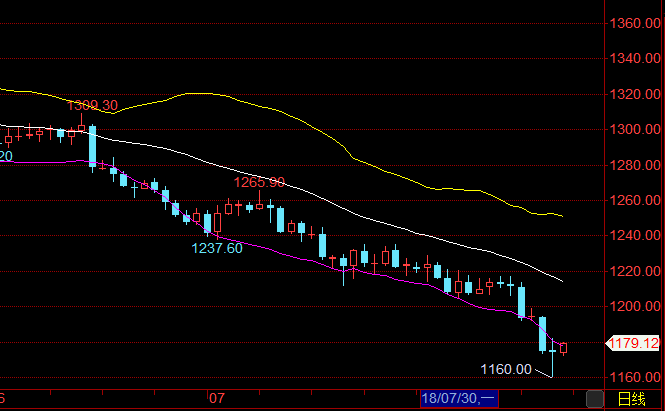Click the last red candlestick near 1179

click(x=563, y=348)
